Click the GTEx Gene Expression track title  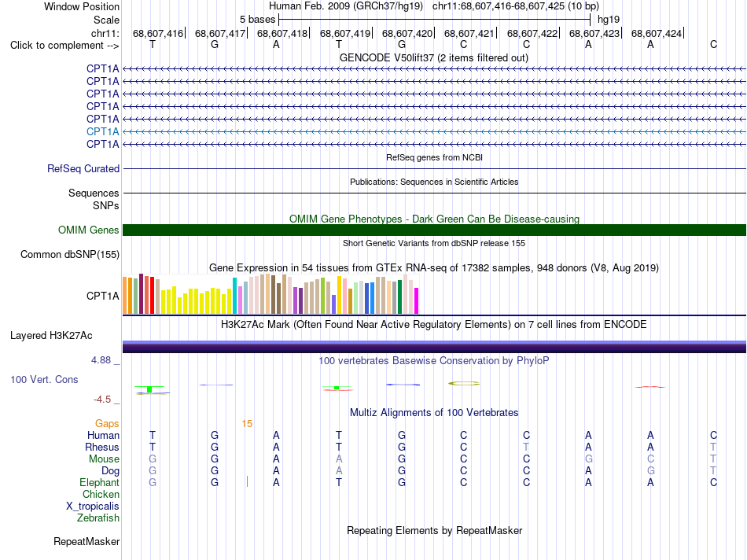pyautogui.click(x=434, y=268)
